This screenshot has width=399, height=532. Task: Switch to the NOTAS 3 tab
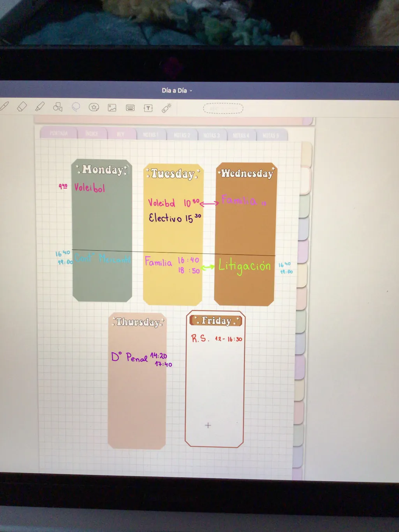pyautogui.click(x=212, y=135)
